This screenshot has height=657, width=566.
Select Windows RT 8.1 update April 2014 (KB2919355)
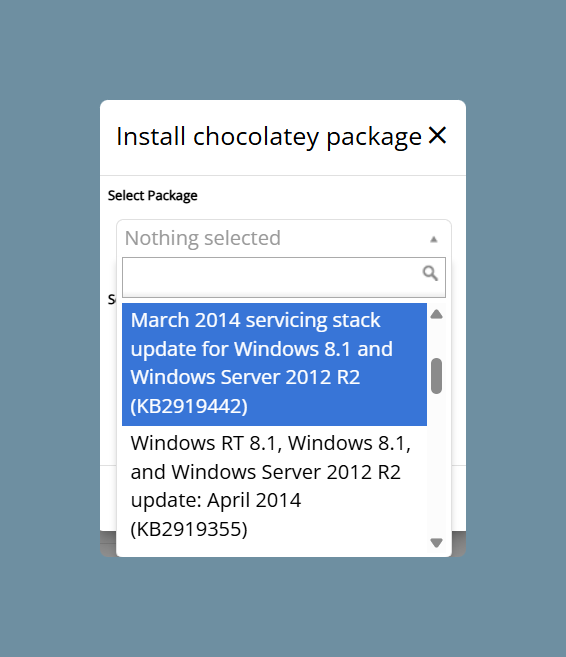click(274, 486)
